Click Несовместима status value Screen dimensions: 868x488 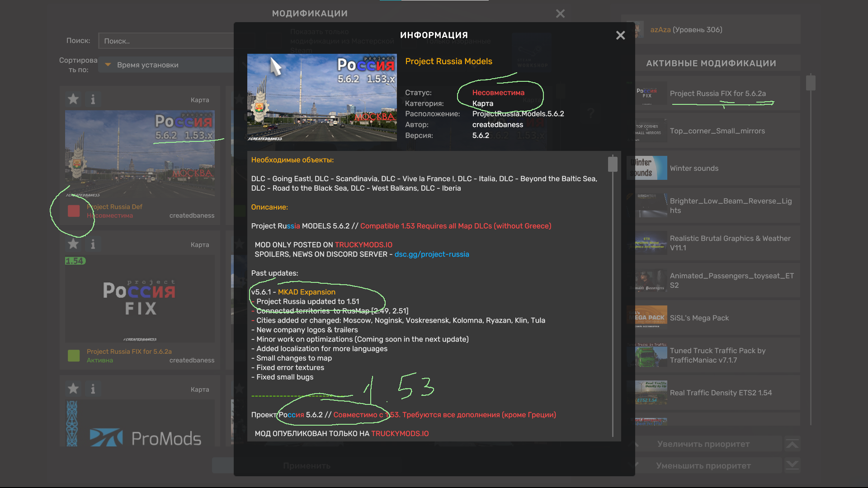pyautogui.click(x=498, y=93)
